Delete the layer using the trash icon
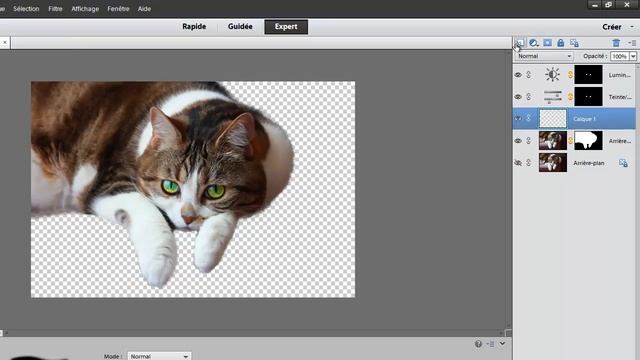Viewport: 640px width, 360px height. click(x=616, y=43)
